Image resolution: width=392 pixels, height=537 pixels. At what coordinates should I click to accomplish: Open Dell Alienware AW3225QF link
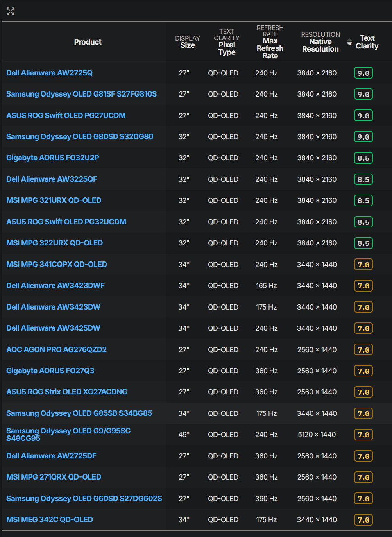coord(52,179)
